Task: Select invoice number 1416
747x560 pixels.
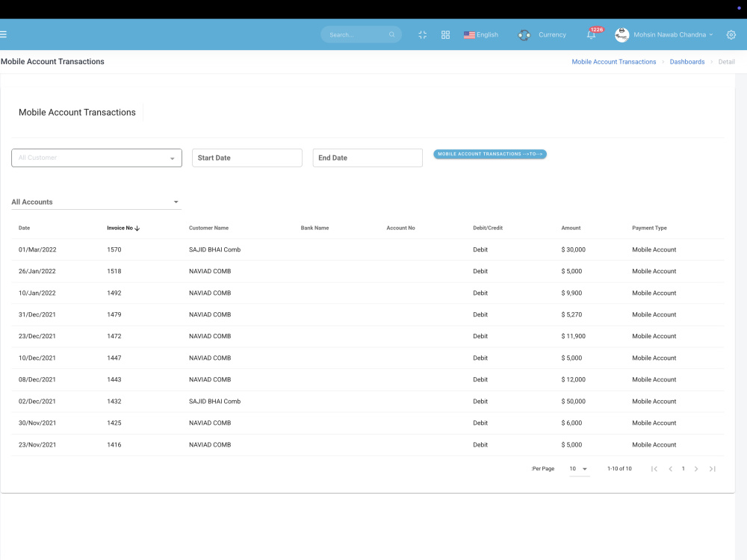Action: point(114,445)
